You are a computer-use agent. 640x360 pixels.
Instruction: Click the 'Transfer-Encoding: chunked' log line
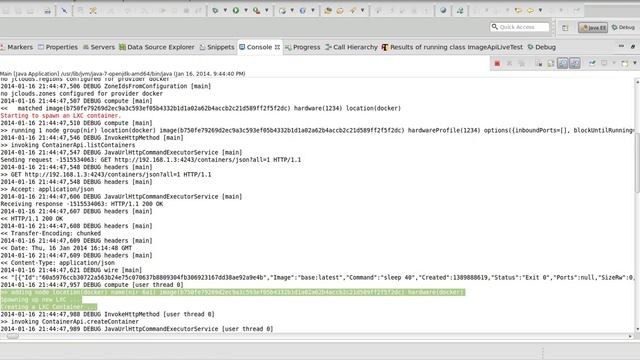[51, 233]
